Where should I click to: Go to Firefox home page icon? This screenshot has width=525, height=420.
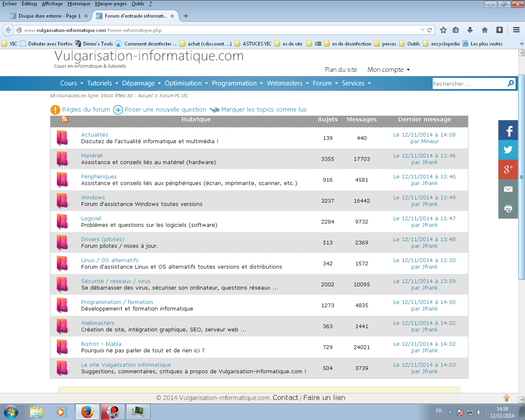pyautogui.click(x=485, y=30)
